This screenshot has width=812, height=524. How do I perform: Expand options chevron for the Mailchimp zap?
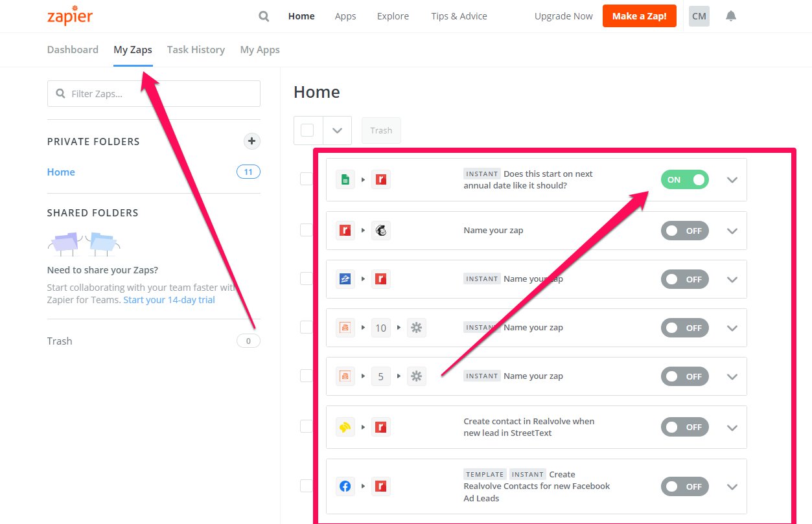732,231
